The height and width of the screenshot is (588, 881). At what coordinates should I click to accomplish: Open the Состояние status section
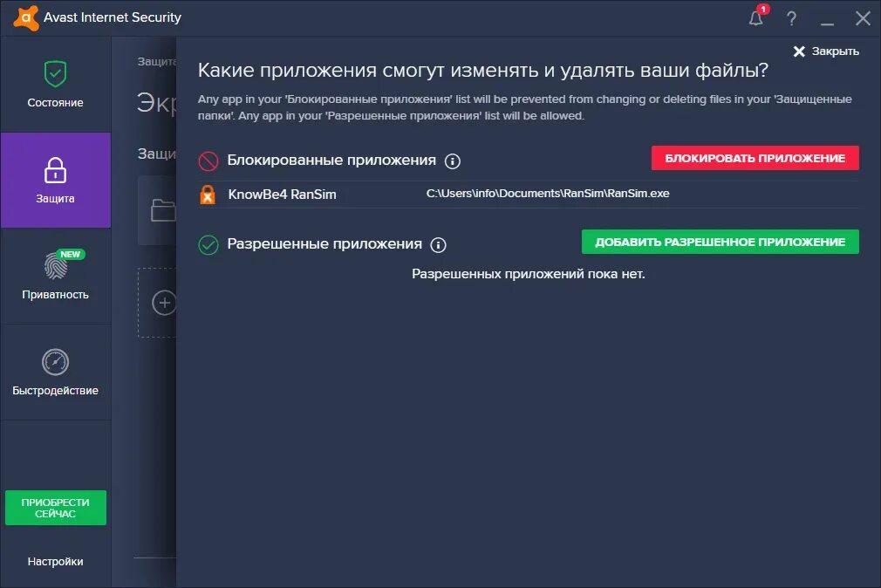tap(55, 85)
